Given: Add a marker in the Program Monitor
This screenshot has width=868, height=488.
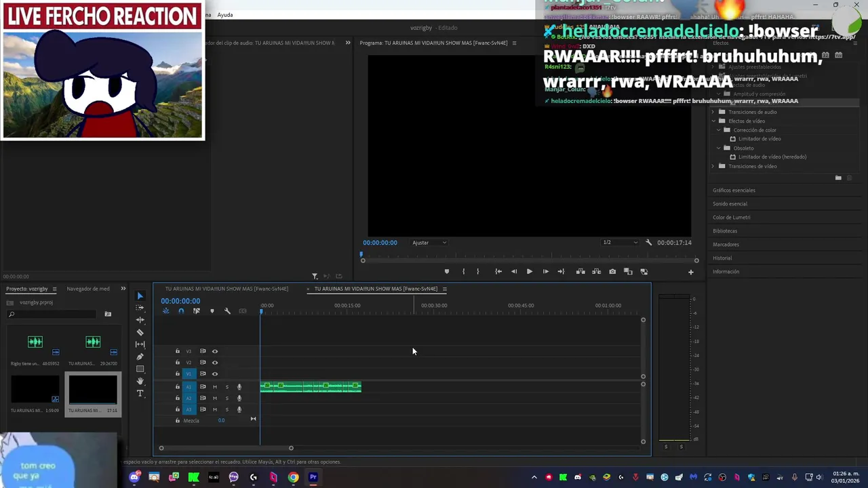Looking at the screenshot, I should (446, 272).
